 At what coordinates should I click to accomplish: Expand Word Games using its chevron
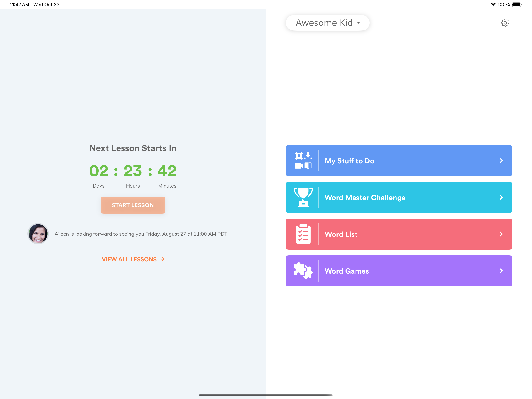[501, 271]
